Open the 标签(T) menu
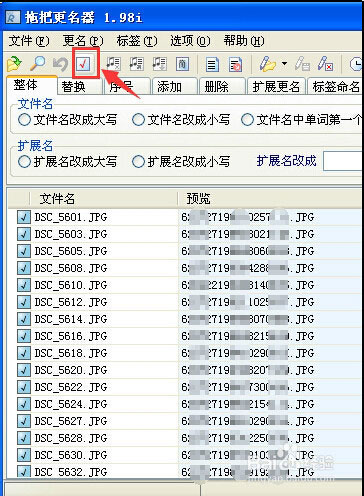 137,41
